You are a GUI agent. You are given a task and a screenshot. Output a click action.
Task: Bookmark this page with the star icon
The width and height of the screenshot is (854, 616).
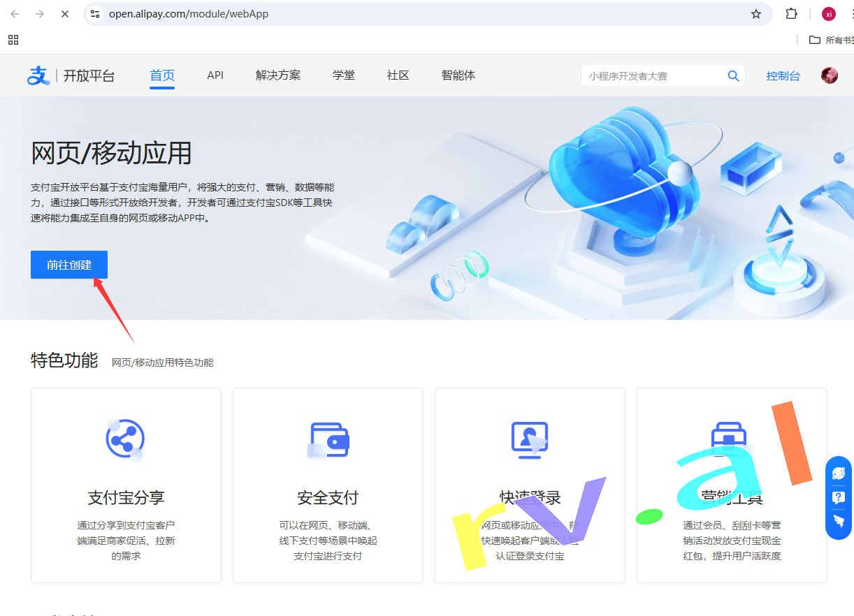point(756,14)
